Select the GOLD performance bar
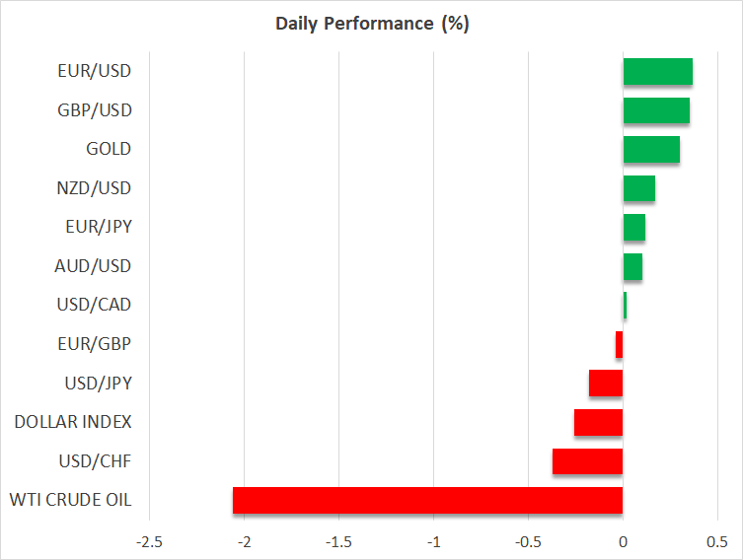The width and height of the screenshot is (743, 560). (x=651, y=149)
